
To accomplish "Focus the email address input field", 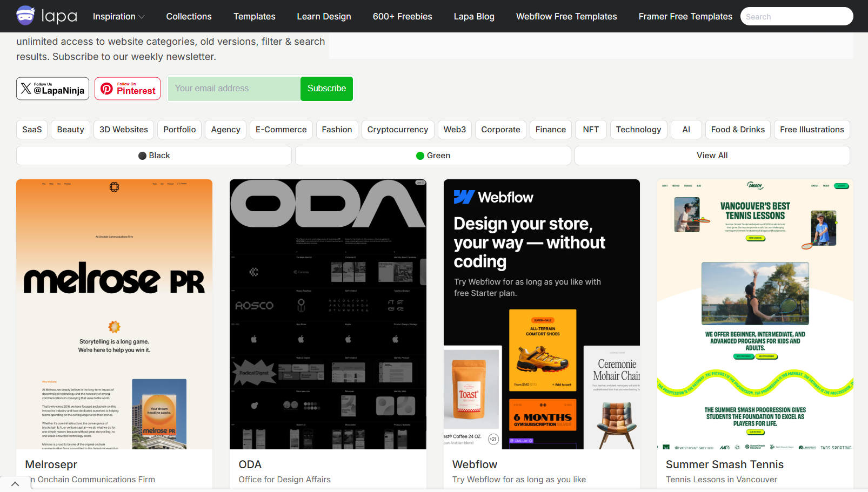I will click(234, 89).
